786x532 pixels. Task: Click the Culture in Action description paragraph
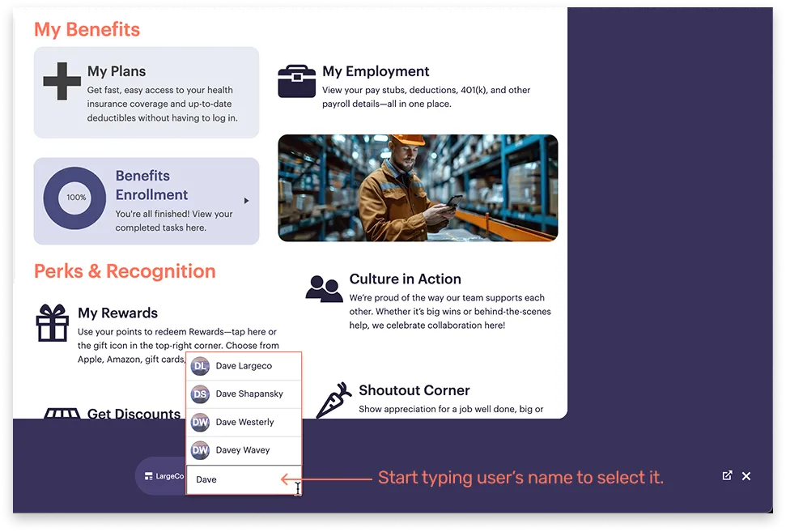click(x=450, y=312)
